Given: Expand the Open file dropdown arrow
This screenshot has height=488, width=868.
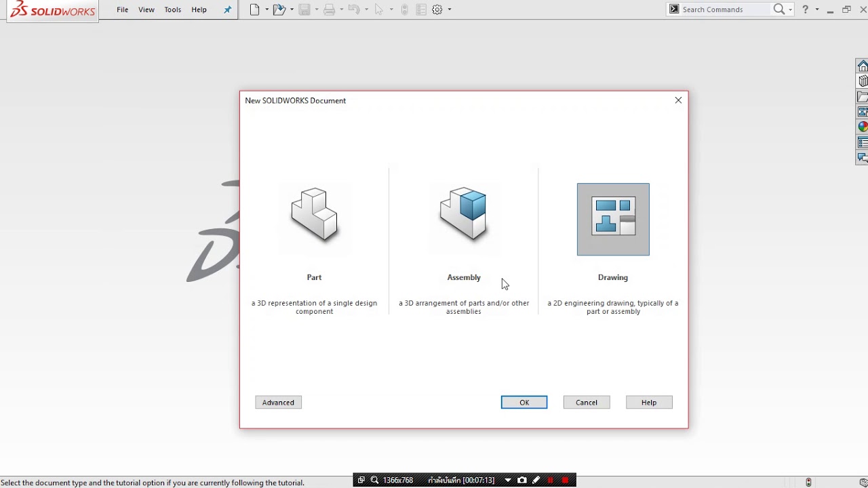Looking at the screenshot, I should [292, 9].
